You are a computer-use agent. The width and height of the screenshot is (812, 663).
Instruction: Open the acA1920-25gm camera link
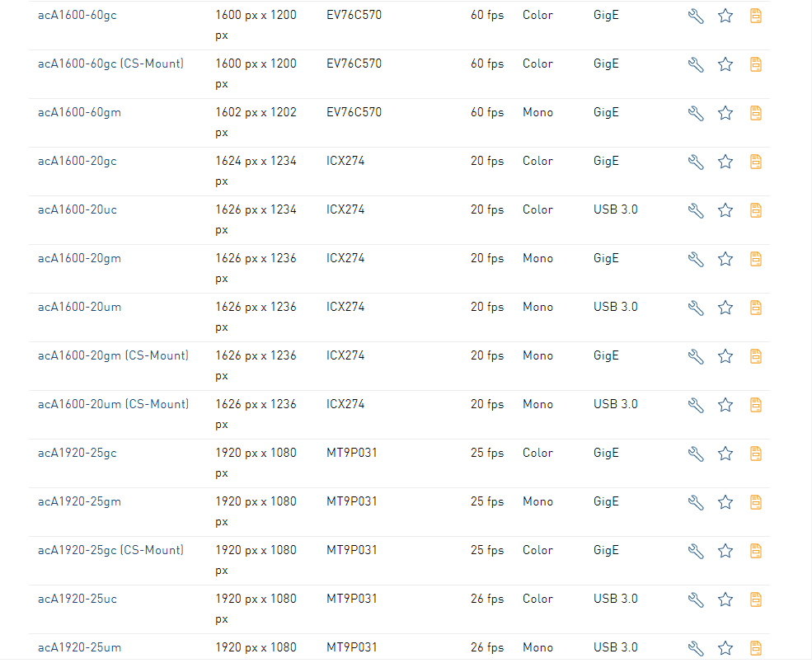coord(79,501)
